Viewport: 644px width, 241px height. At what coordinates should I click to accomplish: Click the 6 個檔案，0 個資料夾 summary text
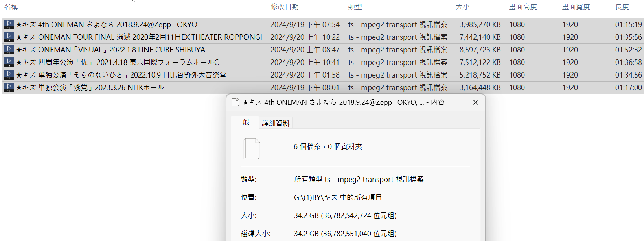point(328,146)
